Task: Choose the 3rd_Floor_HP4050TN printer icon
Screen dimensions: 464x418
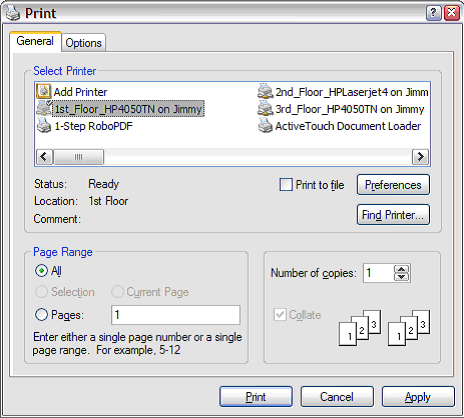Action: [x=265, y=108]
